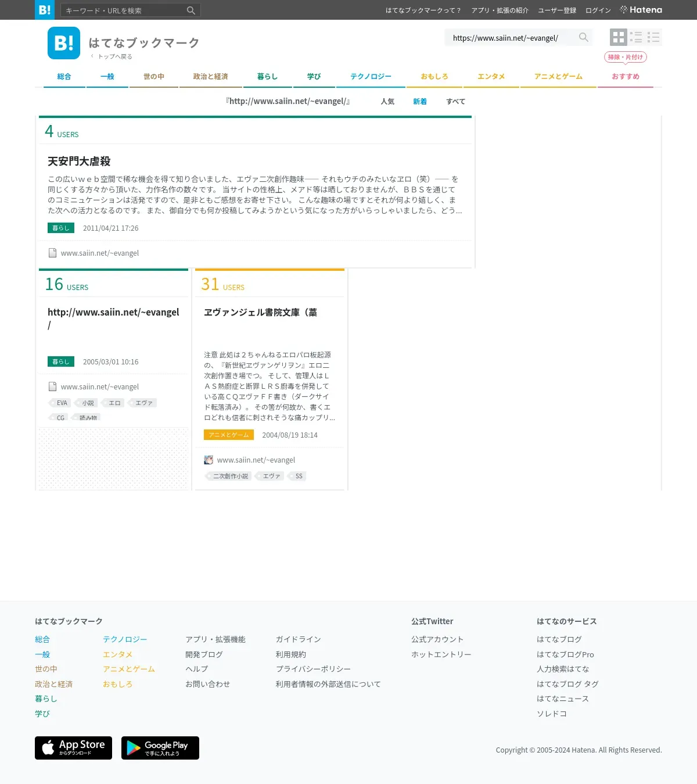Open the エンタメ category tab
The height and width of the screenshot is (784, 697).
coord(491,77)
